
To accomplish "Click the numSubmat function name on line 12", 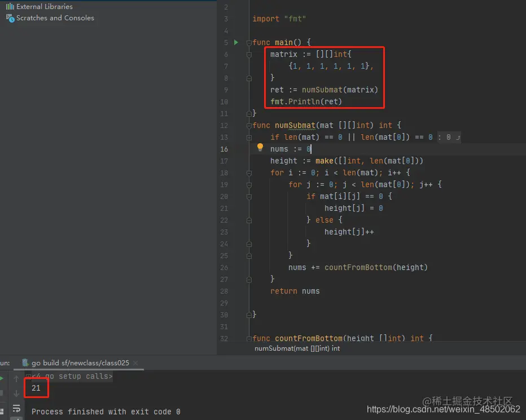I will (295, 125).
